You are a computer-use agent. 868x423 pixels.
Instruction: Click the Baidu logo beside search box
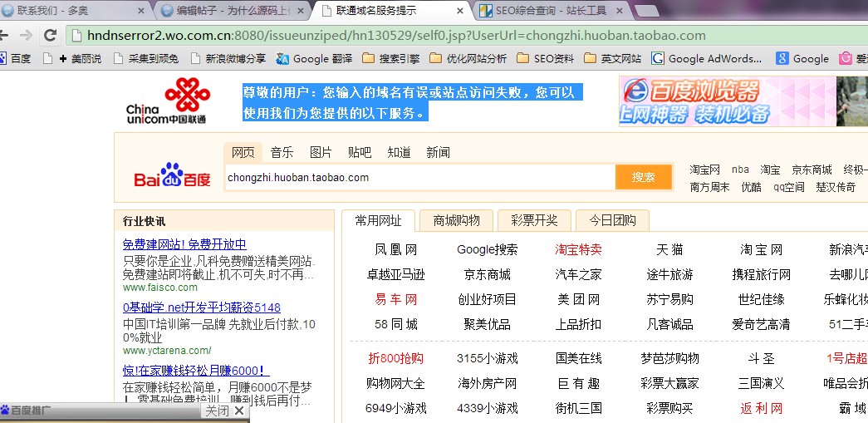pyautogui.click(x=172, y=175)
